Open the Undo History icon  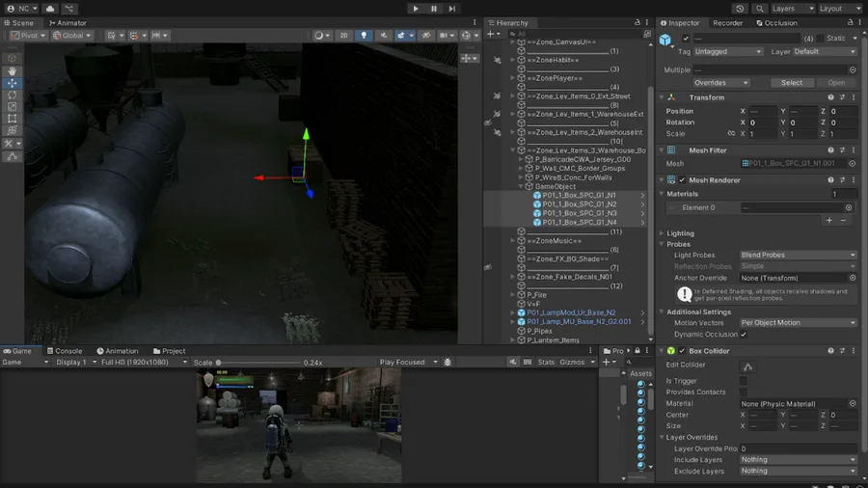740,9
